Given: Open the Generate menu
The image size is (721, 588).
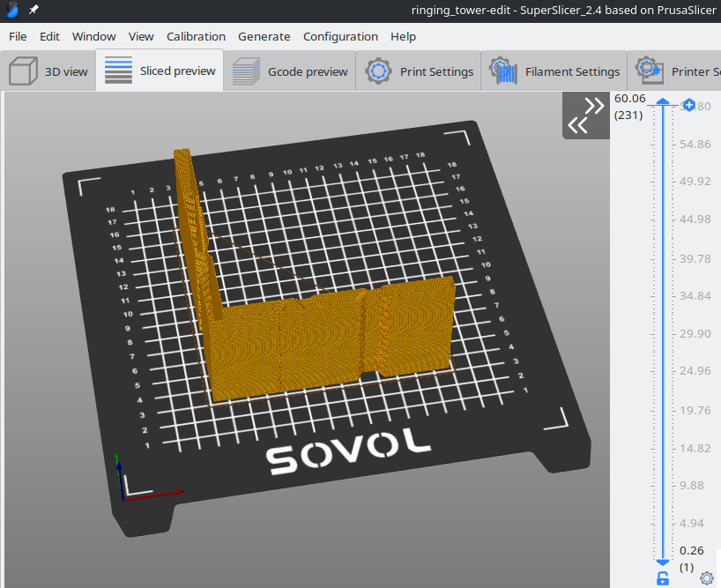Looking at the screenshot, I should point(264,36).
